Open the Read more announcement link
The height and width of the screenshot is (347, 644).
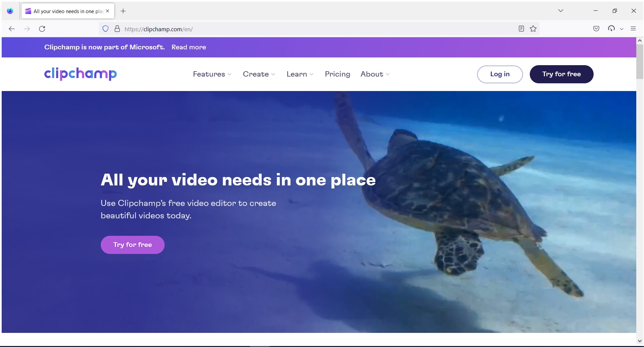188,47
